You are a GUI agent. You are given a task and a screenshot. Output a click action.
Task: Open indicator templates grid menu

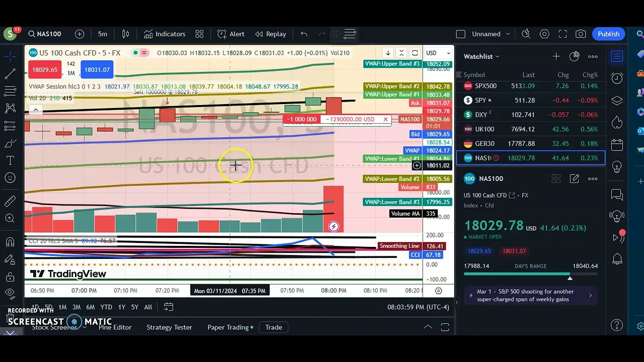point(199,34)
